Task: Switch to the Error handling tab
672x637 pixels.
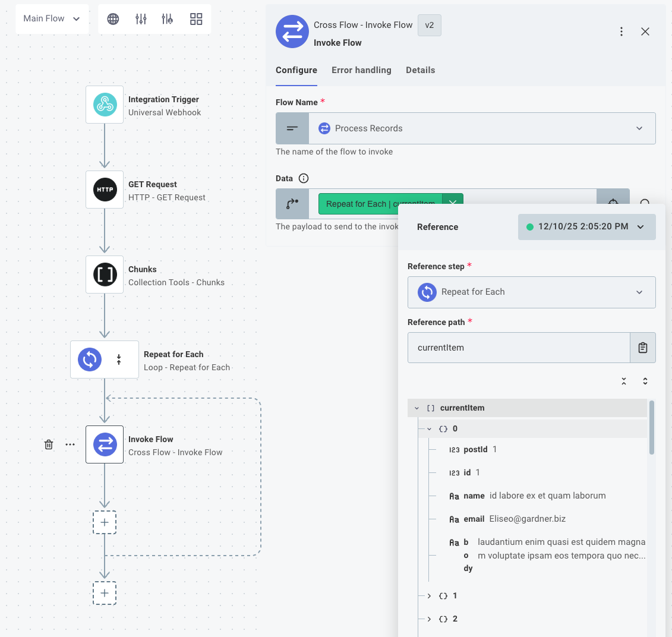Action: tap(361, 70)
